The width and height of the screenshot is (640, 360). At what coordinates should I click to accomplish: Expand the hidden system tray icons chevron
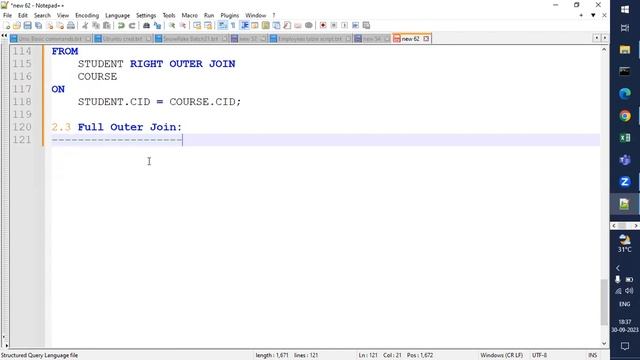coord(618,268)
